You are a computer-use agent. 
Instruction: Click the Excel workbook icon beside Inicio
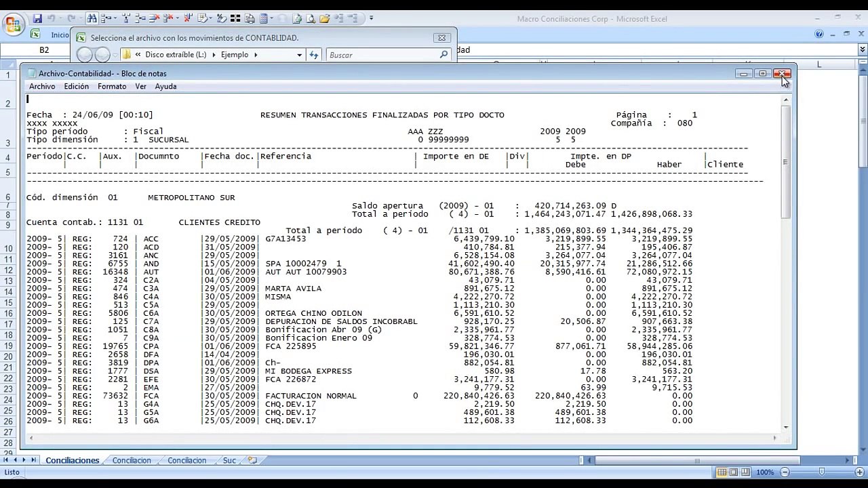click(35, 34)
